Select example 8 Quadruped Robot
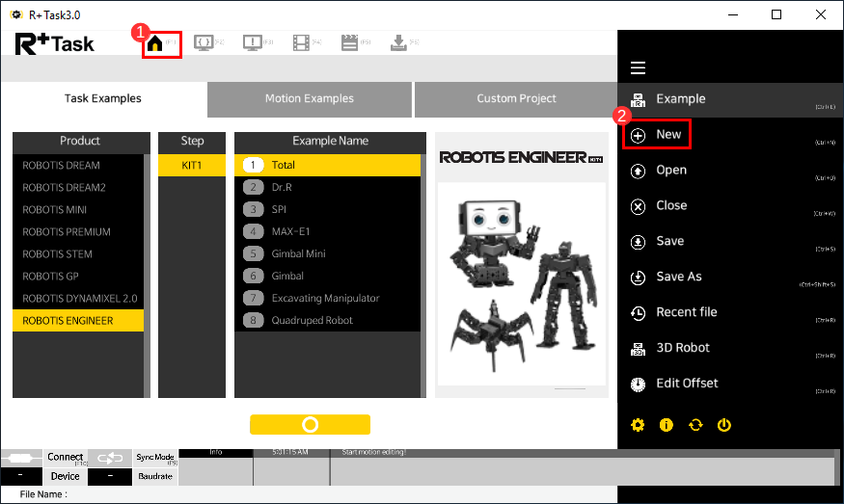The width and height of the screenshot is (844, 504). [x=327, y=321]
